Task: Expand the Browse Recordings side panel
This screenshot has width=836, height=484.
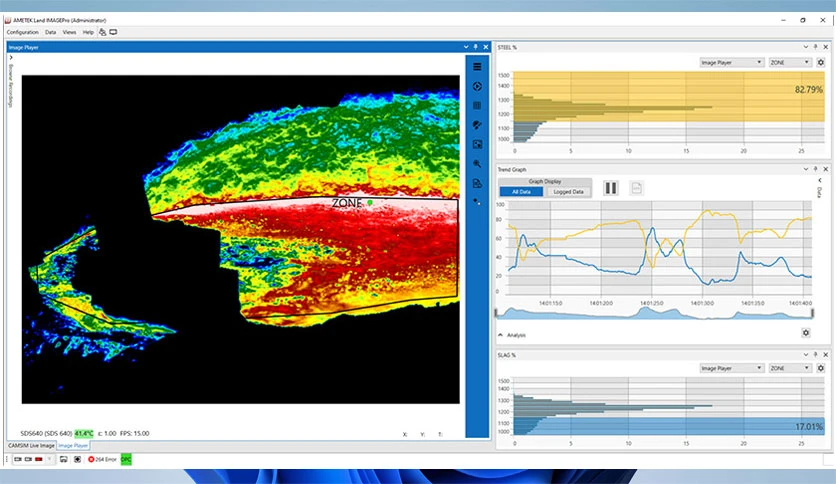Action: (x=11, y=57)
